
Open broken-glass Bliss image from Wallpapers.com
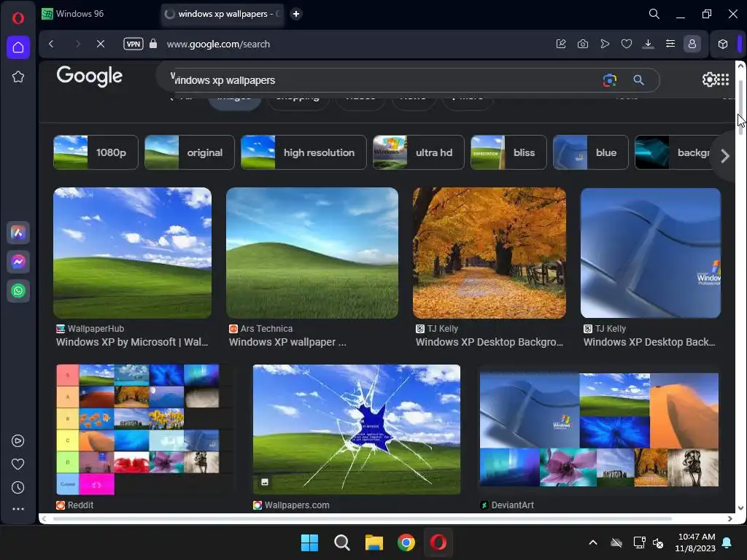(356, 429)
